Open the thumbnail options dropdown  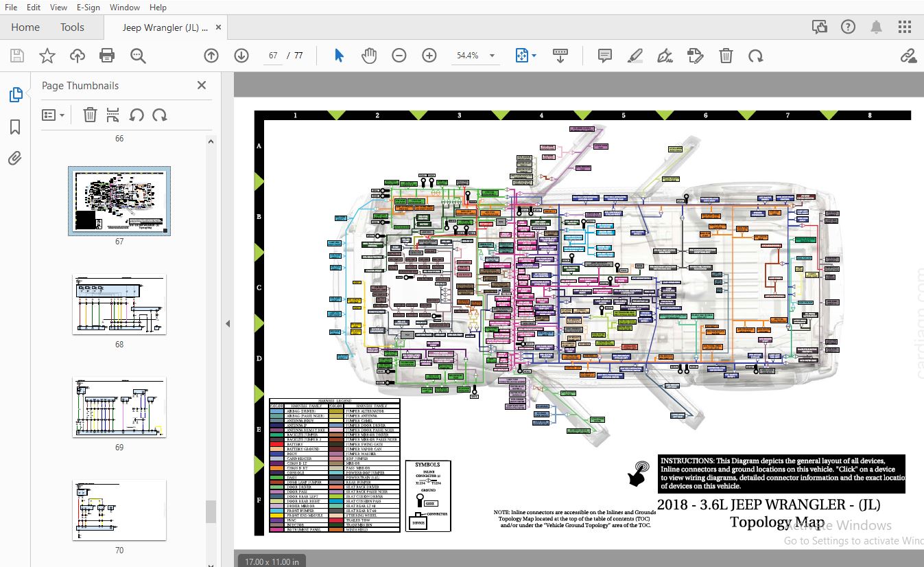click(x=54, y=115)
